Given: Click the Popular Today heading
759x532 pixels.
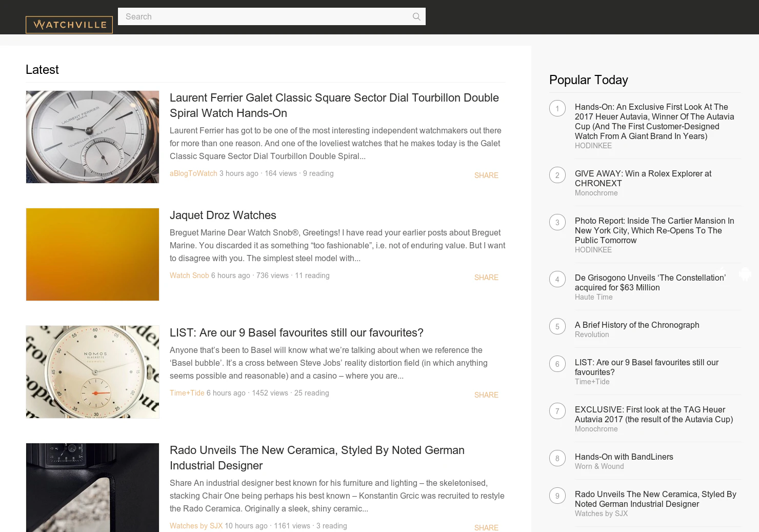Looking at the screenshot, I should pos(589,80).
